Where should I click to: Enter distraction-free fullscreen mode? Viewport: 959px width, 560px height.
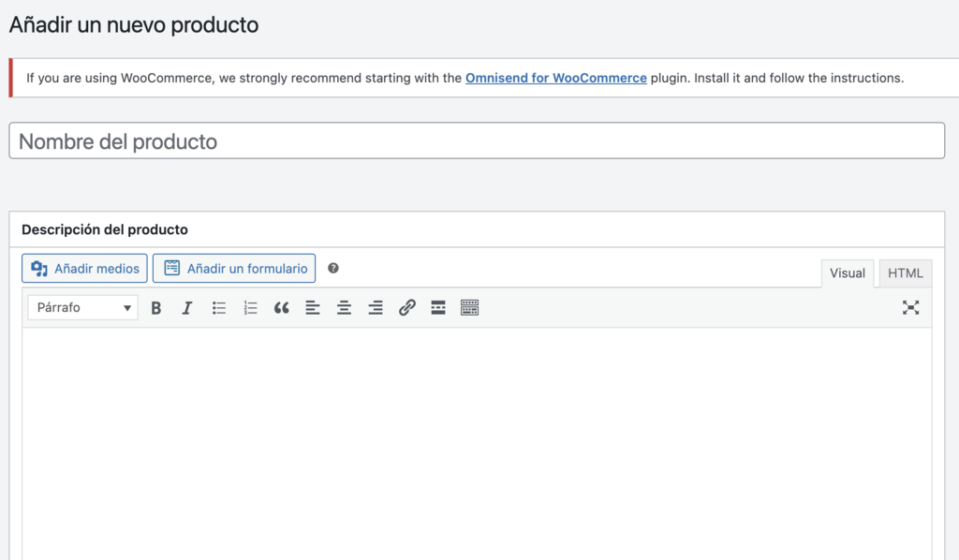(x=910, y=307)
